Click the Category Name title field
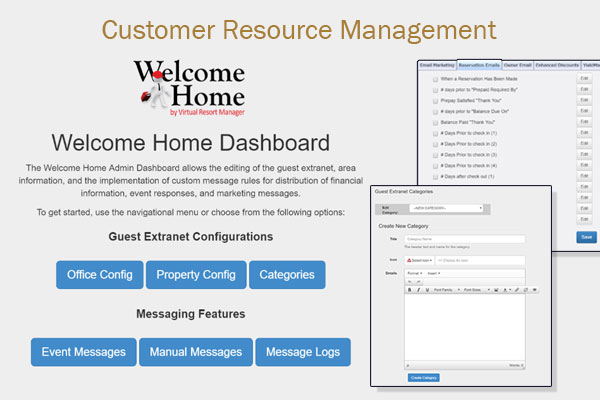Image resolution: width=600 pixels, height=400 pixels. point(465,239)
